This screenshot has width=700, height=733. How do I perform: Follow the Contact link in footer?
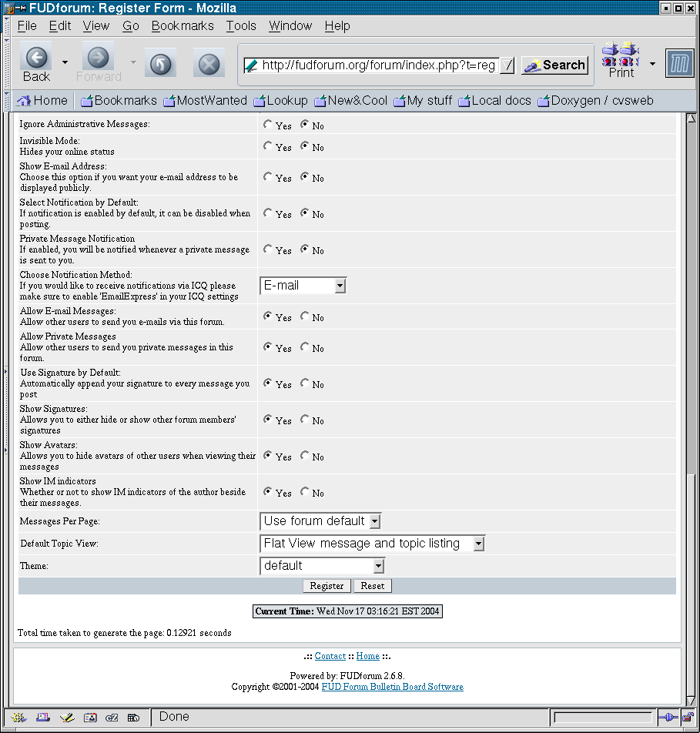(330, 656)
